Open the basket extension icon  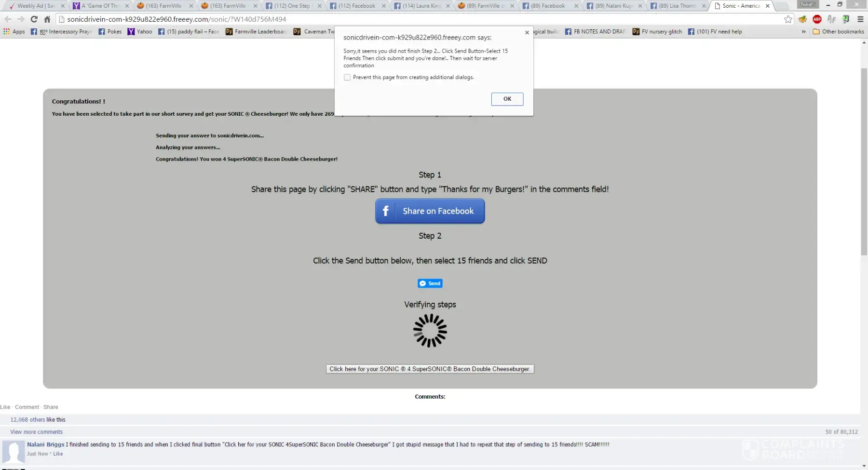[x=802, y=19]
